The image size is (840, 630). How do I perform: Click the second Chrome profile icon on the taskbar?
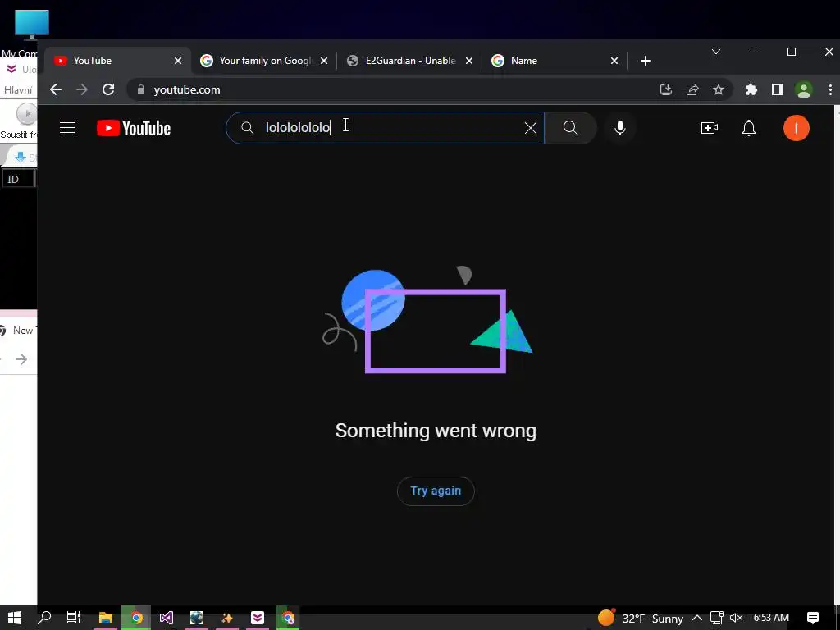[x=288, y=618]
